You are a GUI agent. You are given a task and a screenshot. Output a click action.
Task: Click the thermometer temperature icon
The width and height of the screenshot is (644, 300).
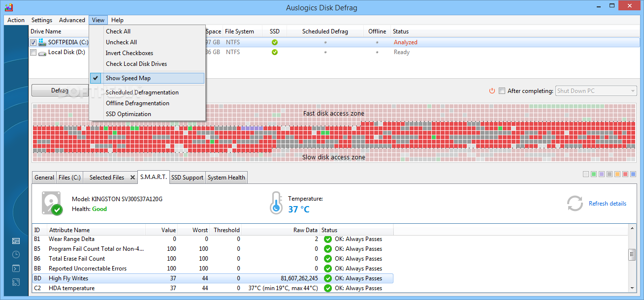coord(276,203)
